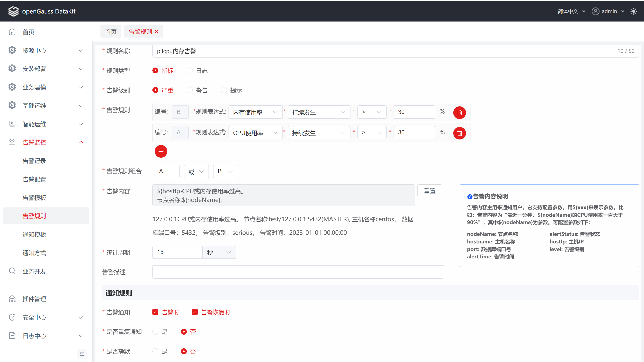This screenshot has width=644, height=362.
Task: Add a new alarm rule row
Action: coord(161,151)
